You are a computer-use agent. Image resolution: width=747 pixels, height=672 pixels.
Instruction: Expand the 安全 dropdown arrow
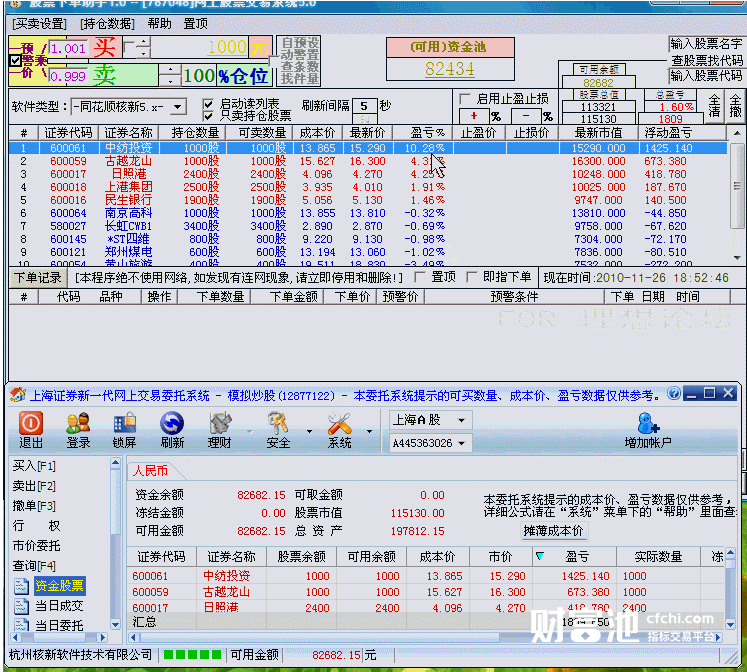tap(309, 431)
